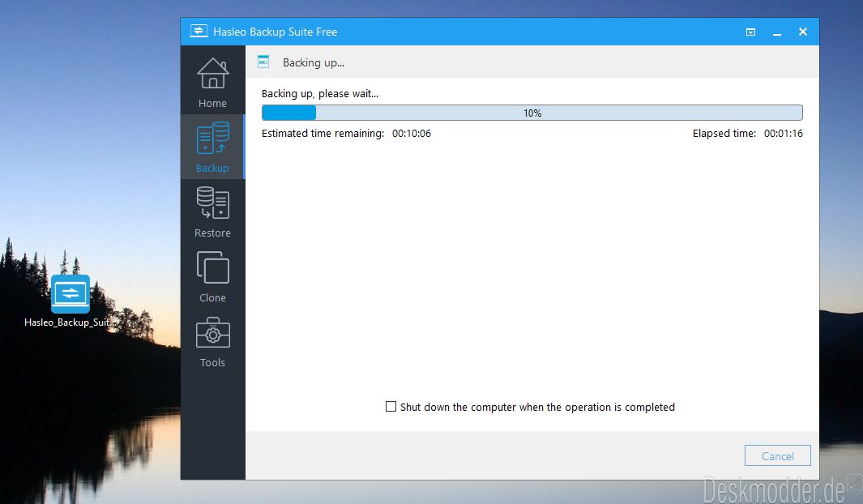Open the title bar dropdown menu button
Image resolution: width=863 pixels, height=504 pixels.
pos(750,32)
